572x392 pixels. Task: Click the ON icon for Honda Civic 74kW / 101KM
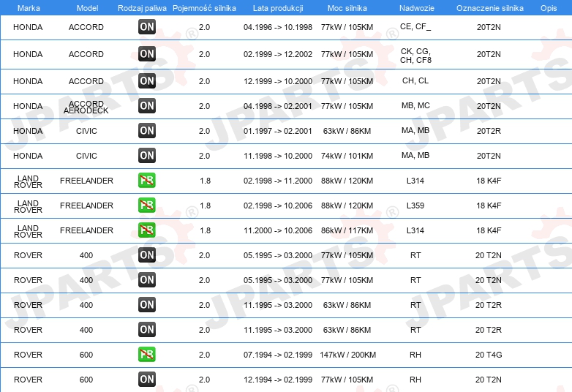[x=147, y=155]
